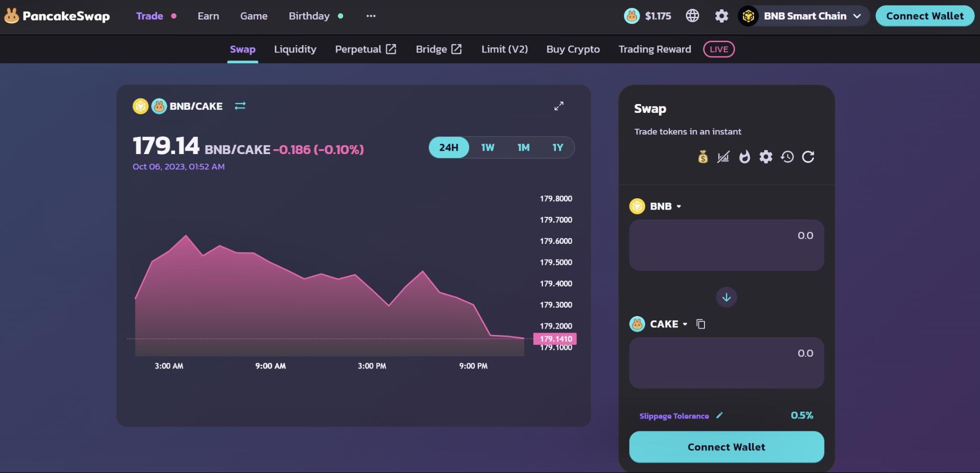Viewport: 980px width, 473px height.
Task: Click the BNB/CAKE pair title
Action: coord(196,106)
